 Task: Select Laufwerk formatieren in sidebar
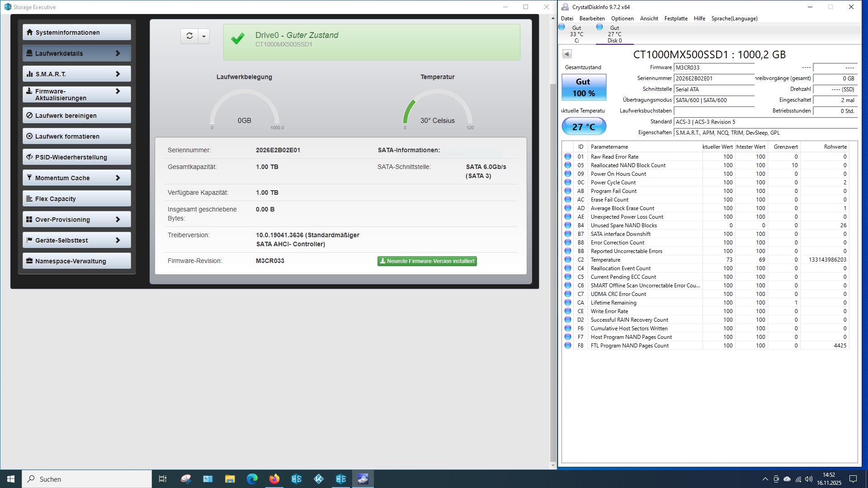[76, 136]
